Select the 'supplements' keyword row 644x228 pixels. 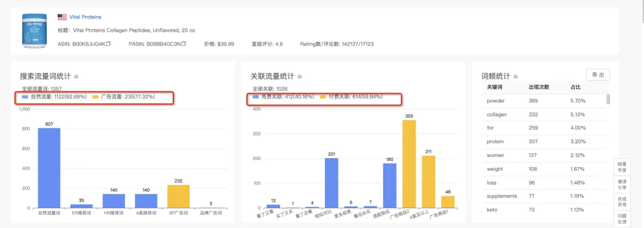(543, 196)
